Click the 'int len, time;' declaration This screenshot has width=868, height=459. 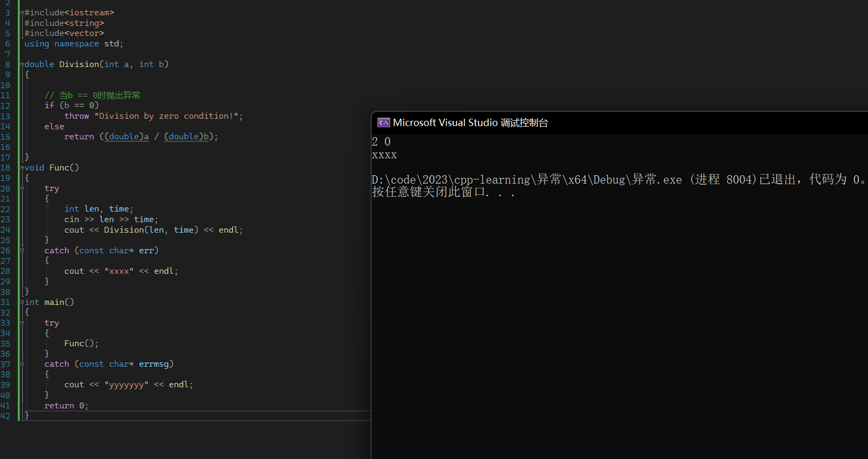point(99,209)
